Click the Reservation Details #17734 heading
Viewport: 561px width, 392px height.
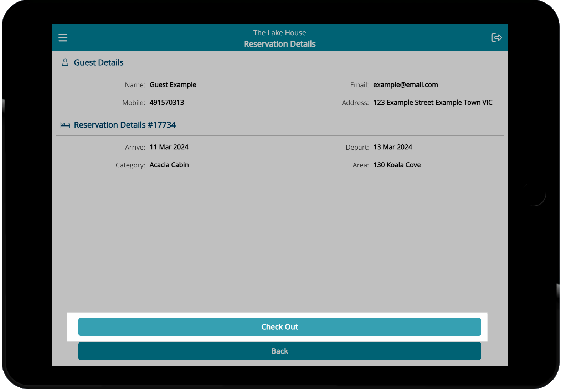(125, 125)
